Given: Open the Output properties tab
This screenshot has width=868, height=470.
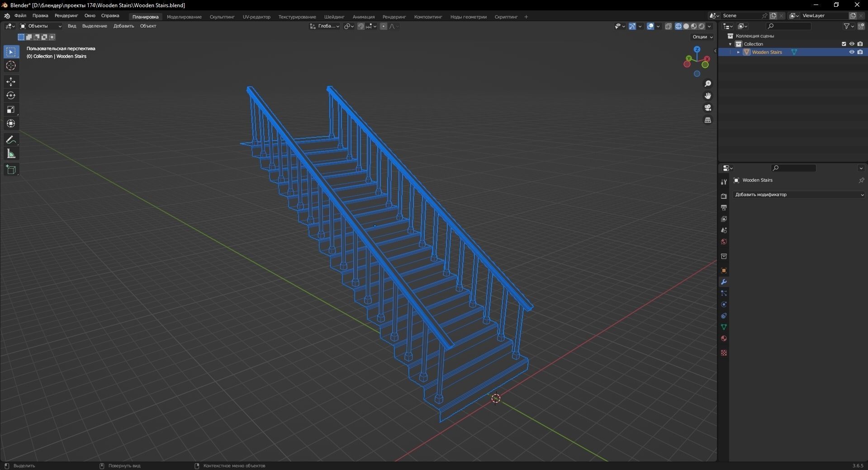Looking at the screenshot, I should (724, 207).
